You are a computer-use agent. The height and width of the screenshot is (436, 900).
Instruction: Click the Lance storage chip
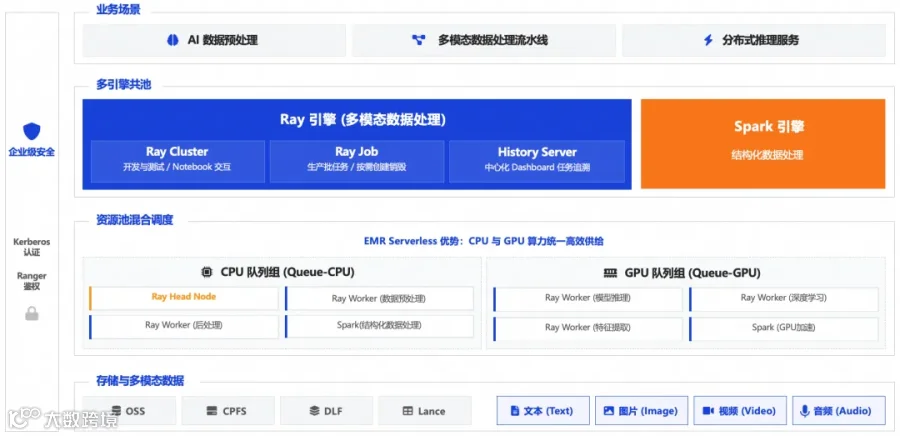point(425,411)
